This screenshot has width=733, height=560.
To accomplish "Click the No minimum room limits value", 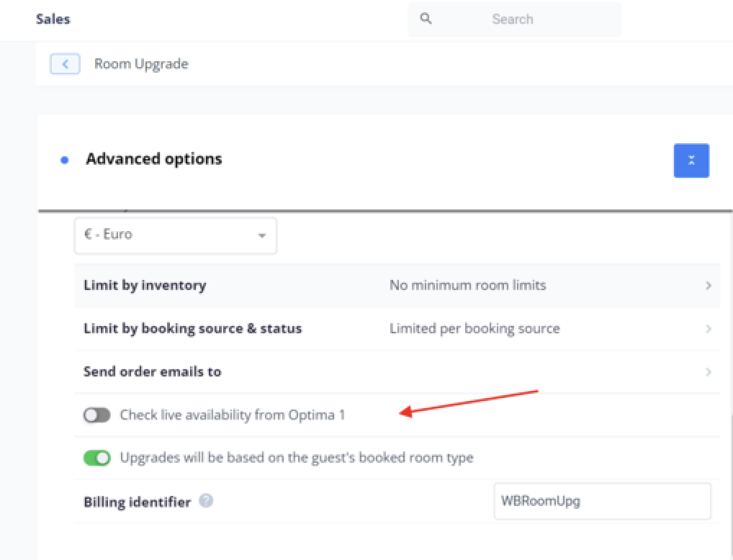I will (x=468, y=285).
